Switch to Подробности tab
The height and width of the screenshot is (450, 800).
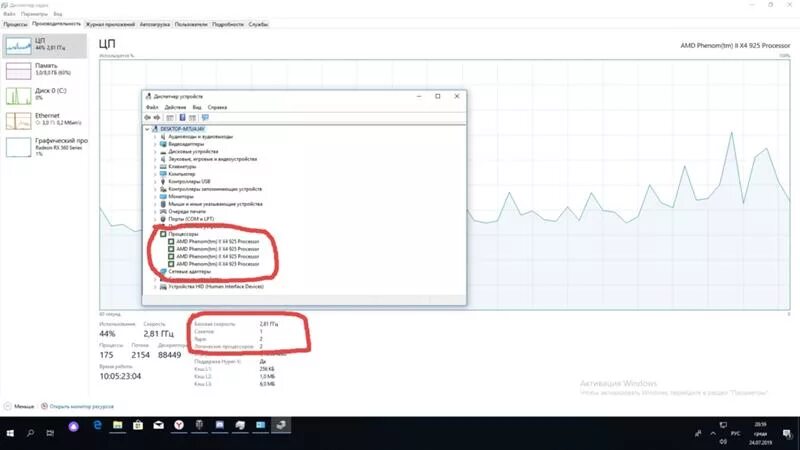[228, 24]
